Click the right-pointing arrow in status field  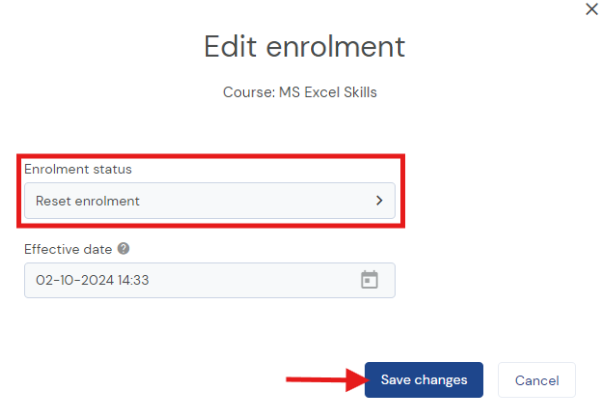(x=379, y=200)
